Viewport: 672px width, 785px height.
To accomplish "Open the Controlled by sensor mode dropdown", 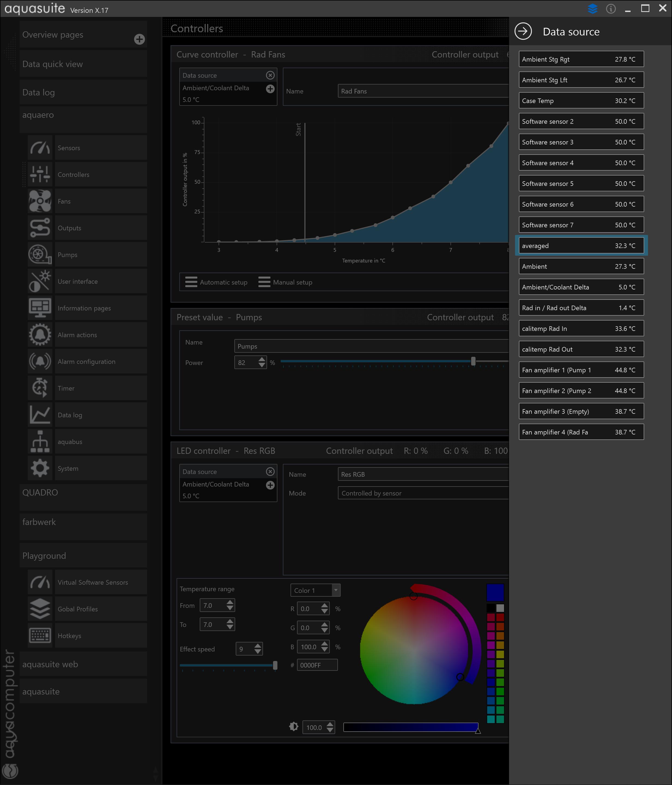I will (423, 493).
